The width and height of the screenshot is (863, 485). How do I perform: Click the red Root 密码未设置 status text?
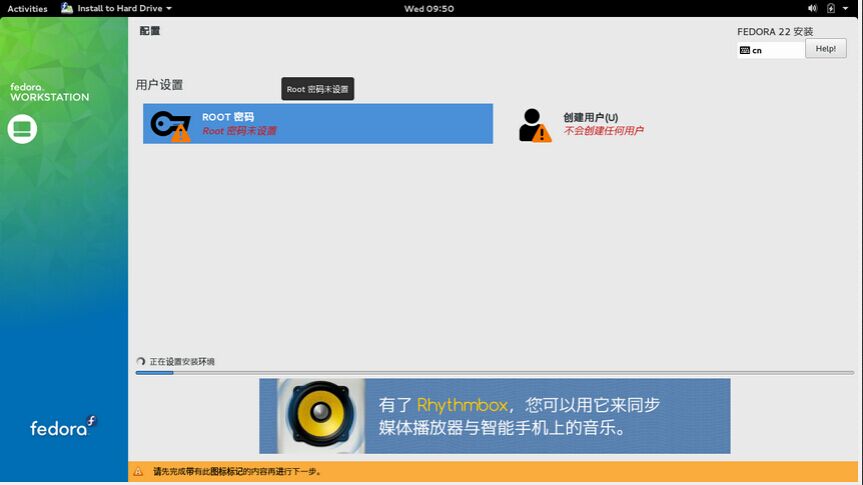239,131
